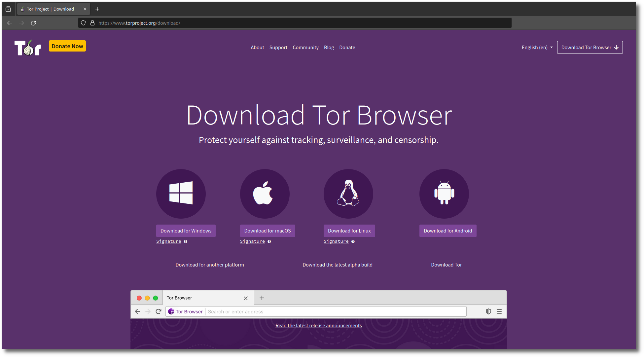
Task: Close the mockup Tor Browser tab
Action: point(246,298)
